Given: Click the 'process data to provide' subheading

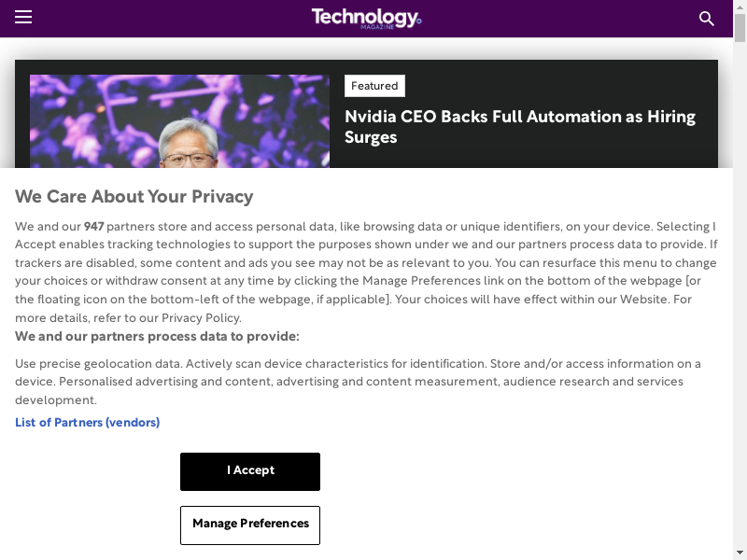Looking at the screenshot, I should click(157, 337).
